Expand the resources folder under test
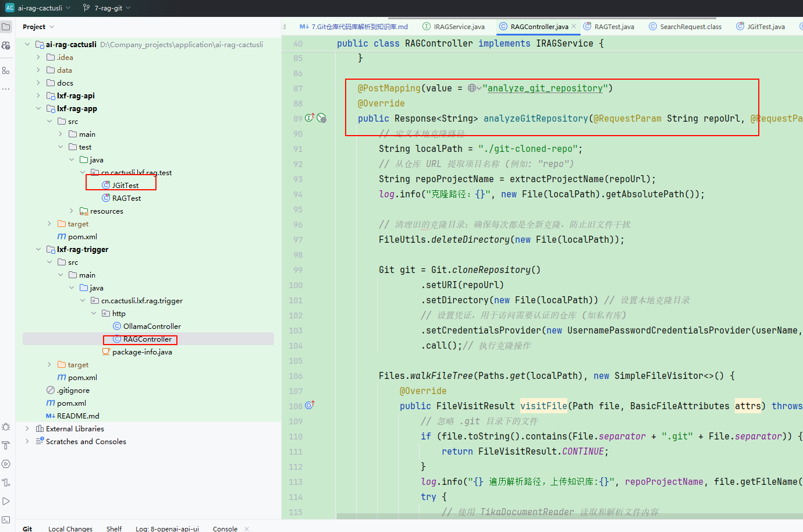The height and width of the screenshot is (532, 803). coord(72,211)
